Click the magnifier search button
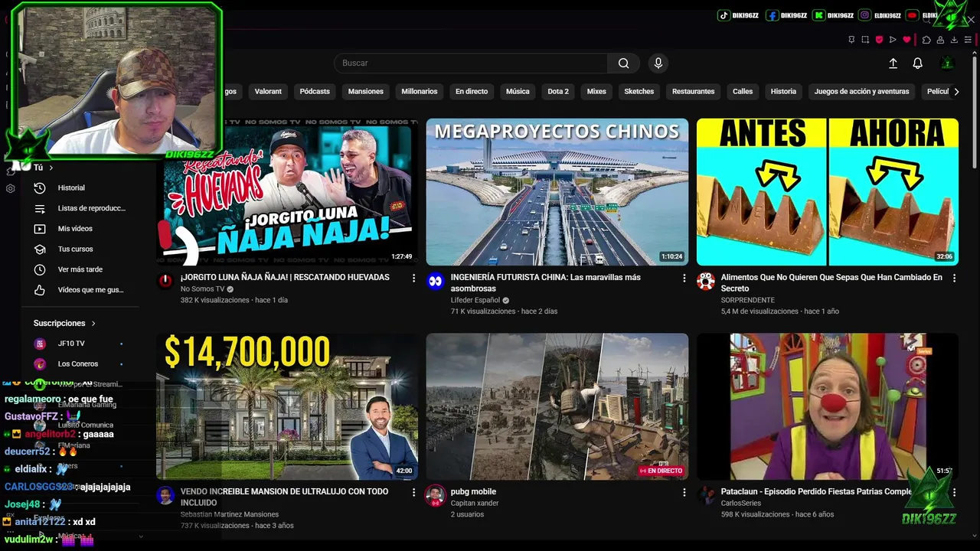The width and height of the screenshot is (980, 551). pos(623,63)
